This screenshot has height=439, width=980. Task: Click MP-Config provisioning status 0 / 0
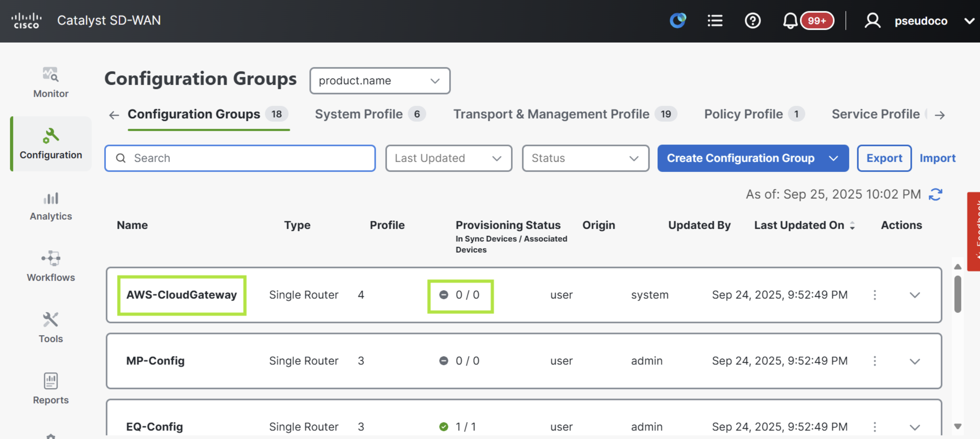tap(460, 361)
